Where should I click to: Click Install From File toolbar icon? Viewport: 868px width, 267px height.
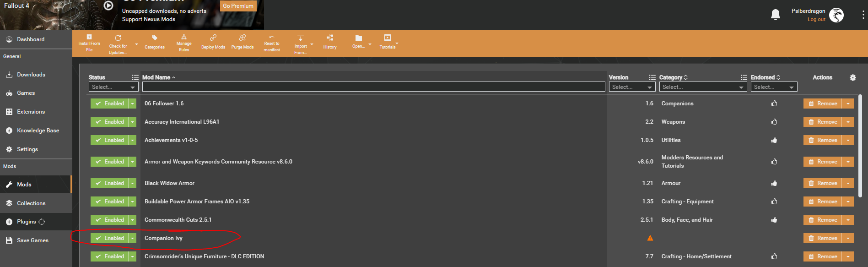[89, 37]
